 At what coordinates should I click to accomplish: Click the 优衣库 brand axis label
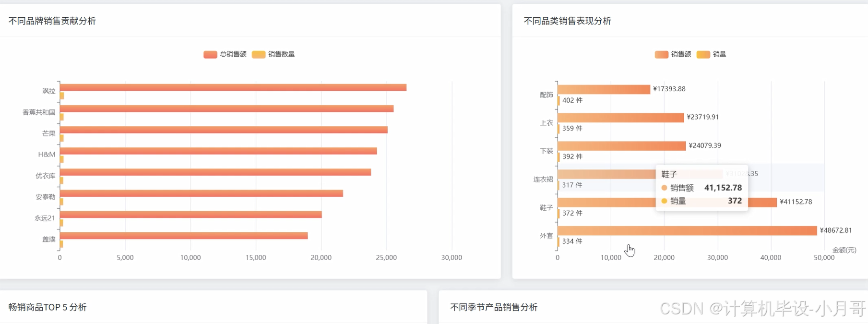(x=45, y=176)
